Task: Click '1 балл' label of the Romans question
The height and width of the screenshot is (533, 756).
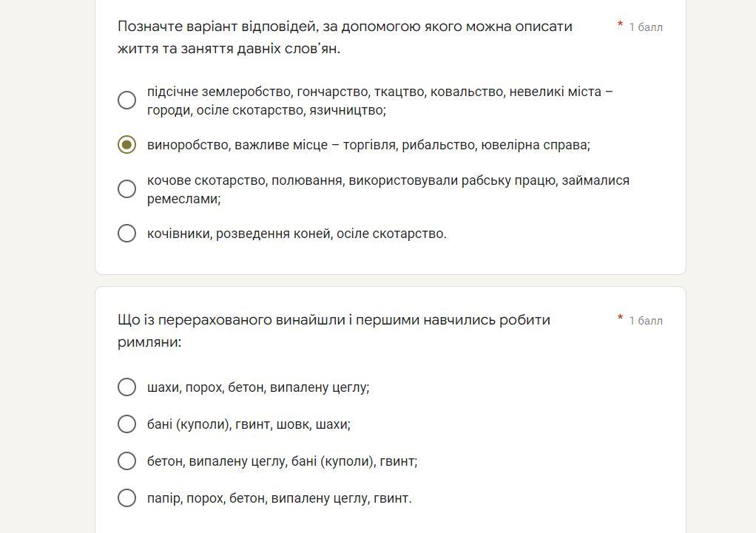Action: (x=645, y=321)
